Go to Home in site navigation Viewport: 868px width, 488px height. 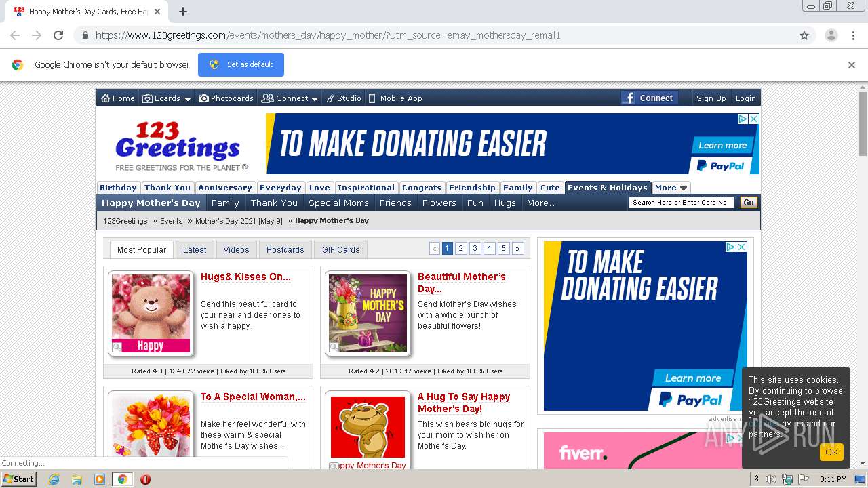[x=118, y=98]
